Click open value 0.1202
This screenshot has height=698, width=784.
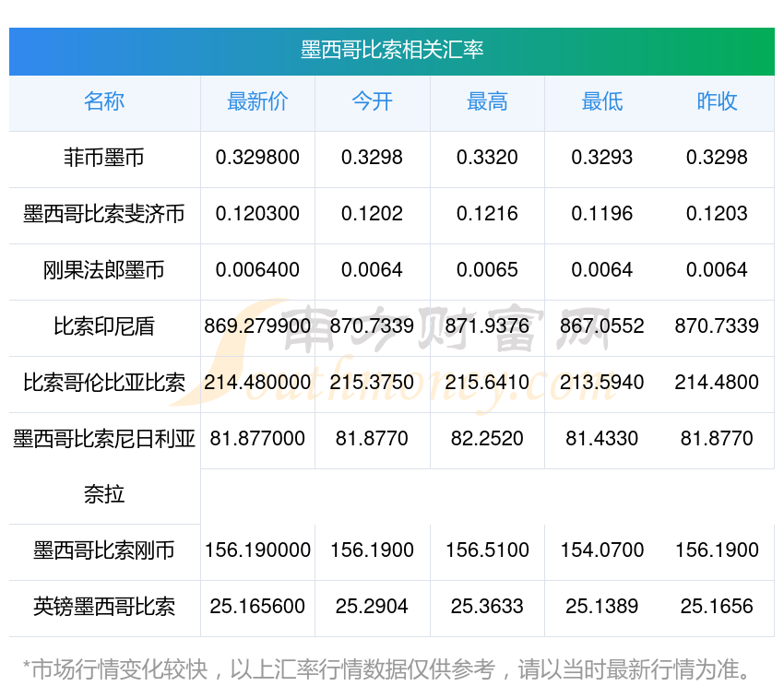(372, 214)
